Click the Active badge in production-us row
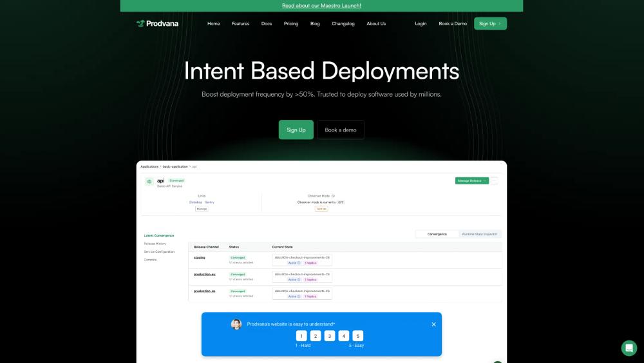644x363 pixels. [x=294, y=297]
